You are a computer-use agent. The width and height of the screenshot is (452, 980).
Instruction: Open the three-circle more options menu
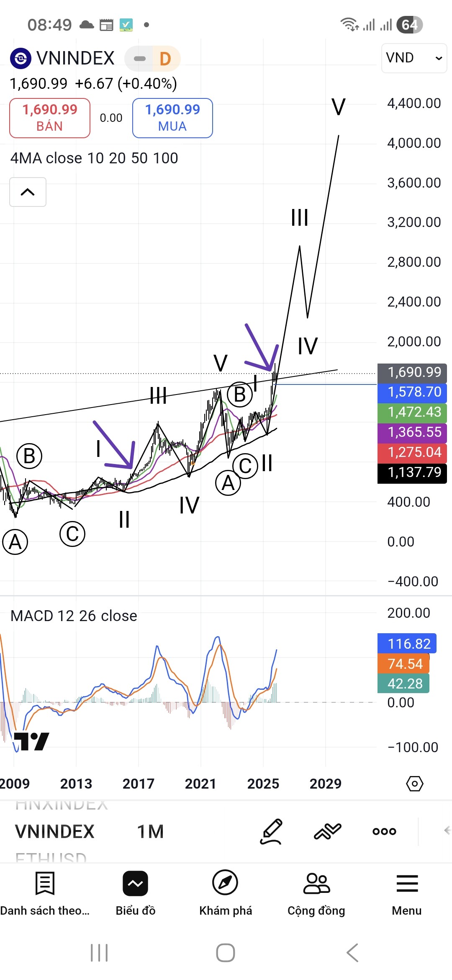coord(384,831)
